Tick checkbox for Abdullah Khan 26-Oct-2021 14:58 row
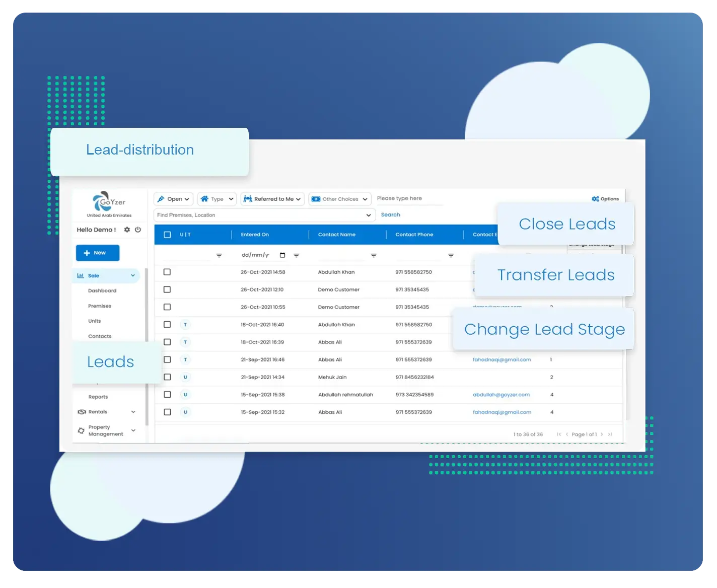The height and width of the screenshot is (588, 717). pyautogui.click(x=167, y=272)
